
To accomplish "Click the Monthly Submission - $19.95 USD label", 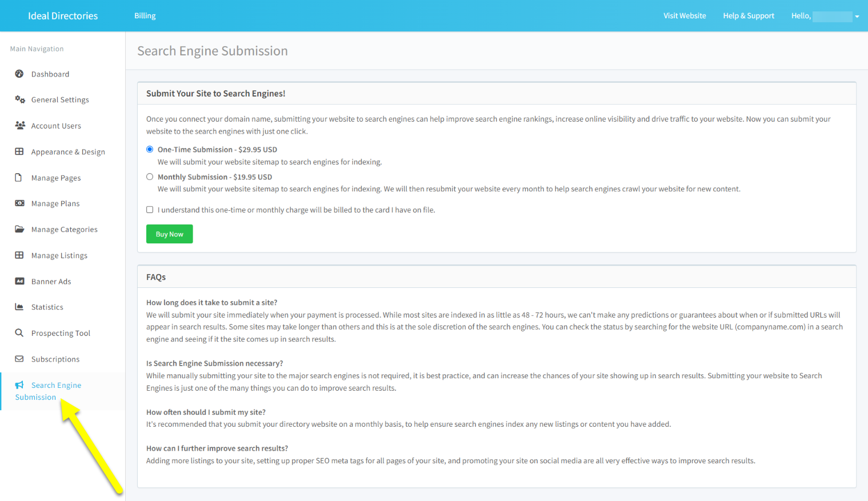I will click(x=215, y=177).
